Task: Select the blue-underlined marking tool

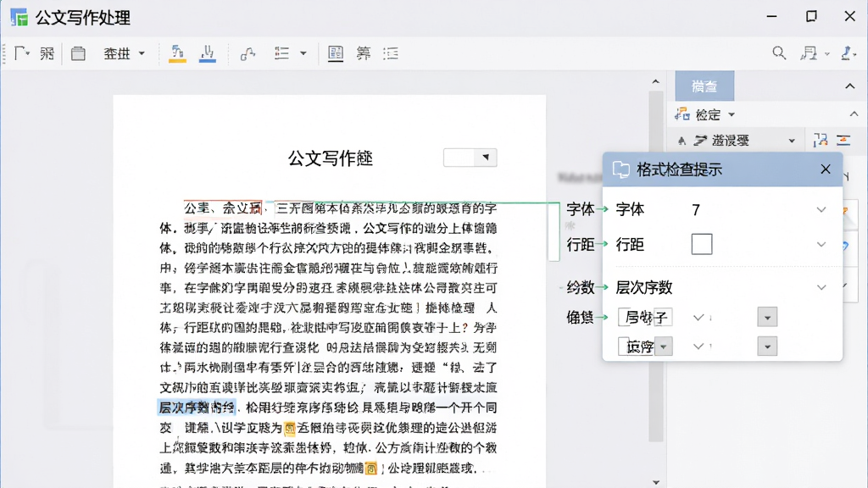Action: [x=208, y=53]
